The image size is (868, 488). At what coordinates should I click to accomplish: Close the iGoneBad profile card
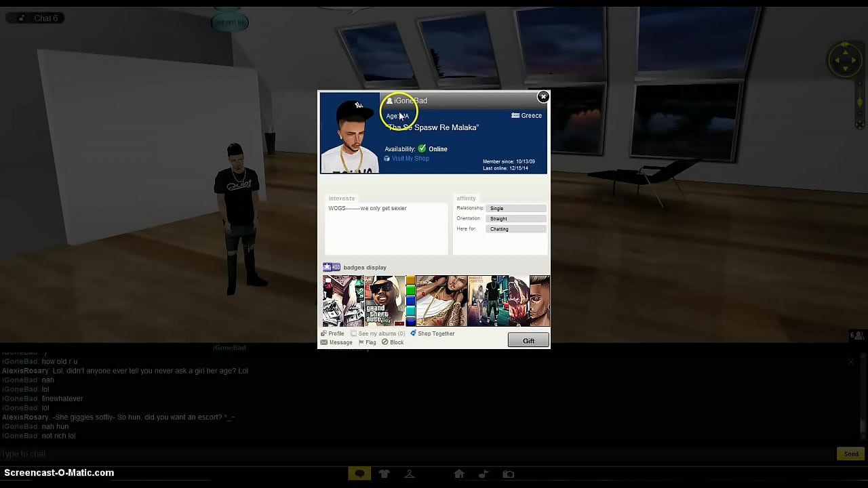click(543, 97)
